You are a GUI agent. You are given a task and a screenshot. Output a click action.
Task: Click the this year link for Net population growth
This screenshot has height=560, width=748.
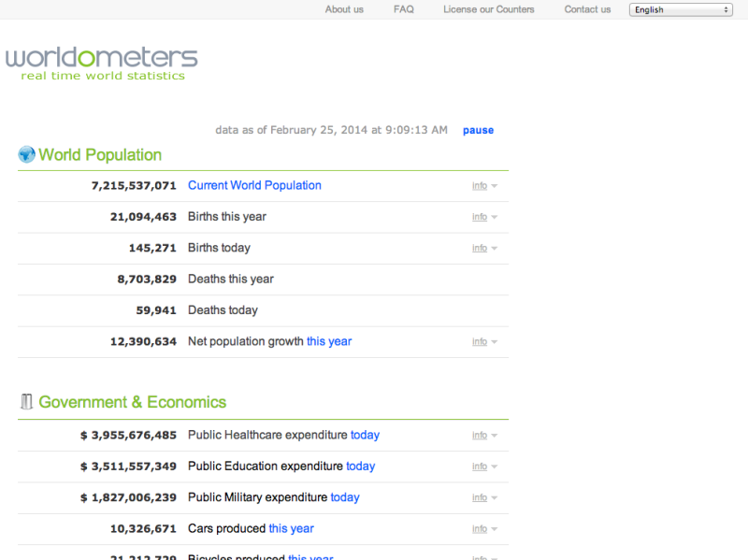pos(329,341)
